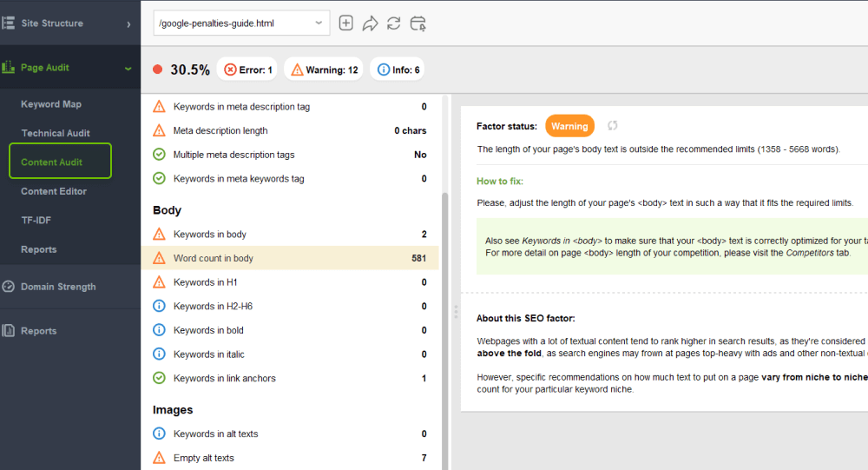Select Content Audit in sidebar
Viewport: 868px width, 470px height.
[60, 162]
